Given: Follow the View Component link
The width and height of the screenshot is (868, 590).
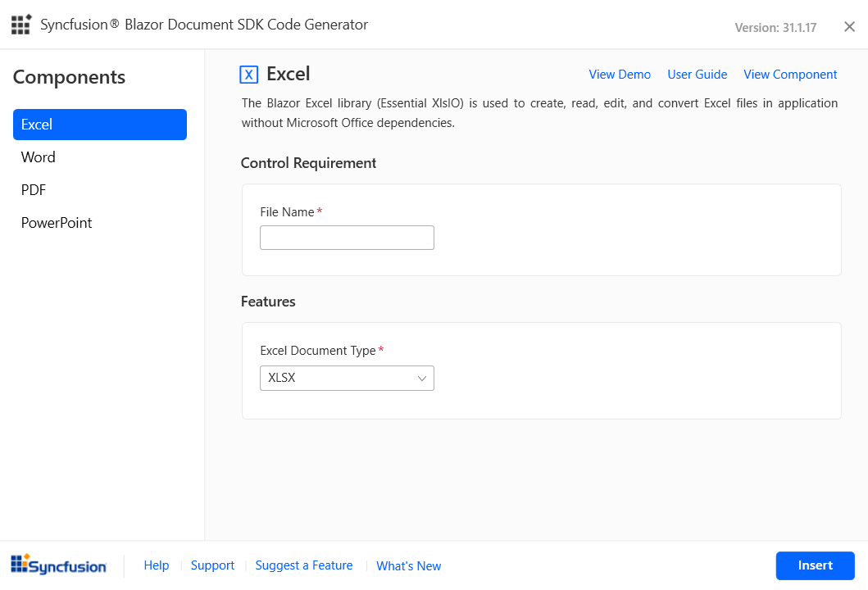Looking at the screenshot, I should (790, 75).
